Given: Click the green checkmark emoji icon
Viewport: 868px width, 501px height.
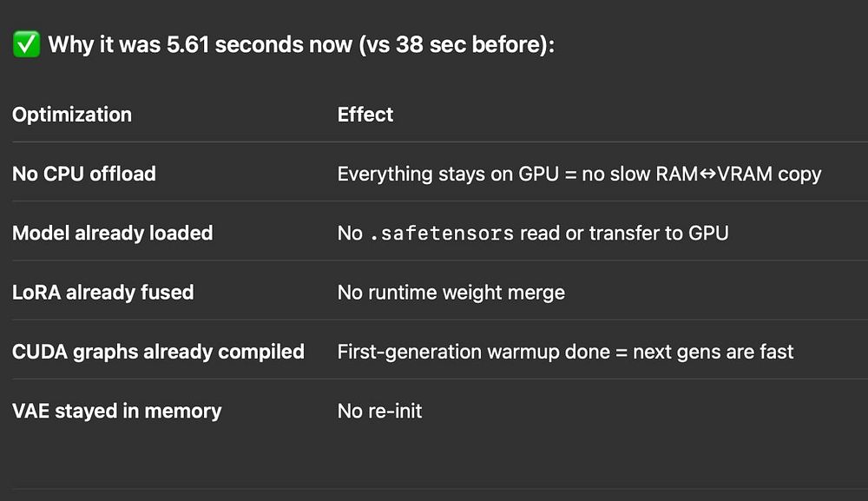Looking at the screenshot, I should point(27,44).
